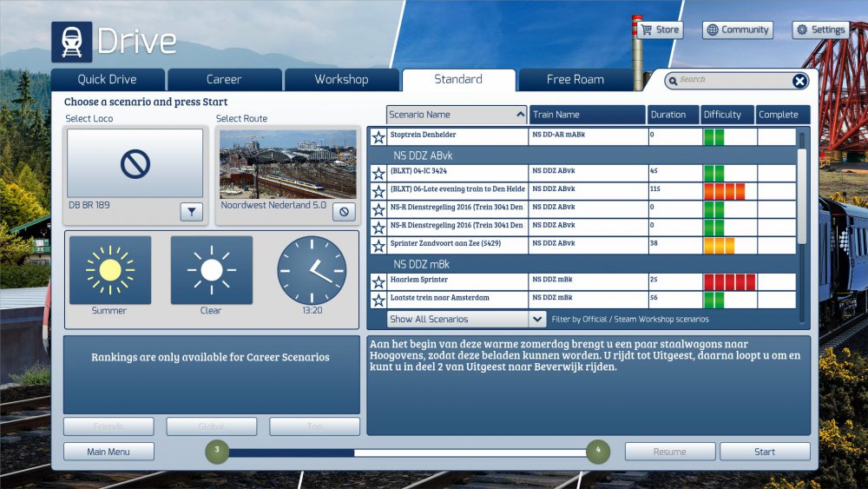
Task: Click the 13:20 clock time icon
Action: [x=312, y=270]
